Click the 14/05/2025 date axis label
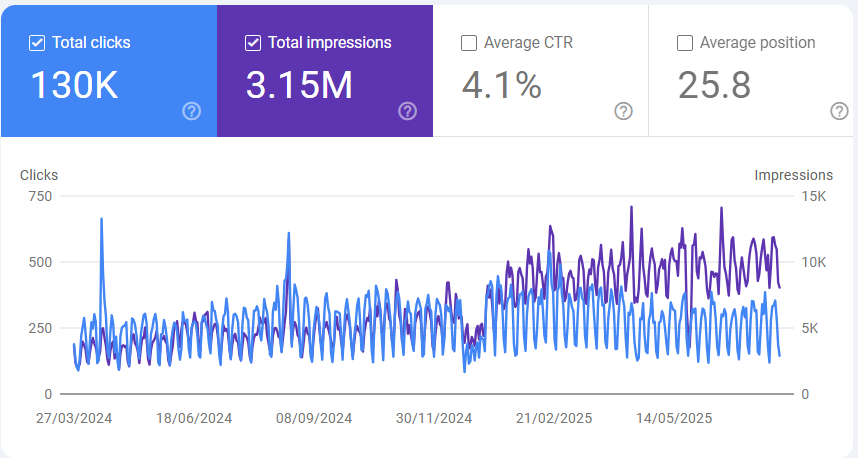Screen dimensions: 858x458 click(674, 419)
